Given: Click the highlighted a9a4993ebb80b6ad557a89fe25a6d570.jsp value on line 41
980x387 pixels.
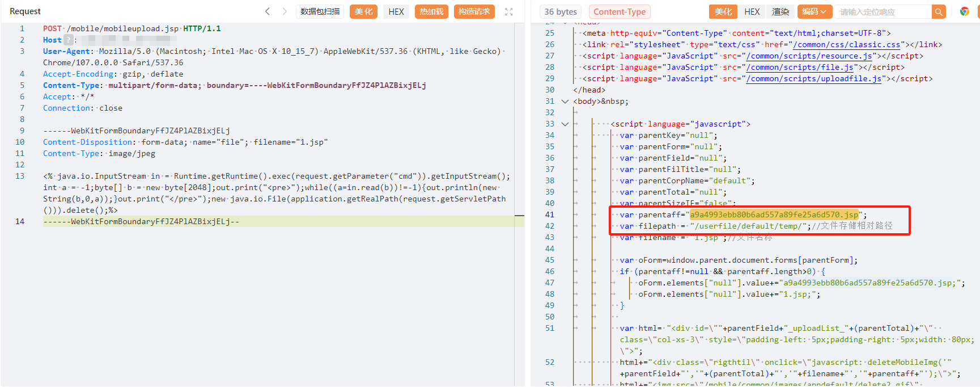Looking at the screenshot, I should 774,214.
